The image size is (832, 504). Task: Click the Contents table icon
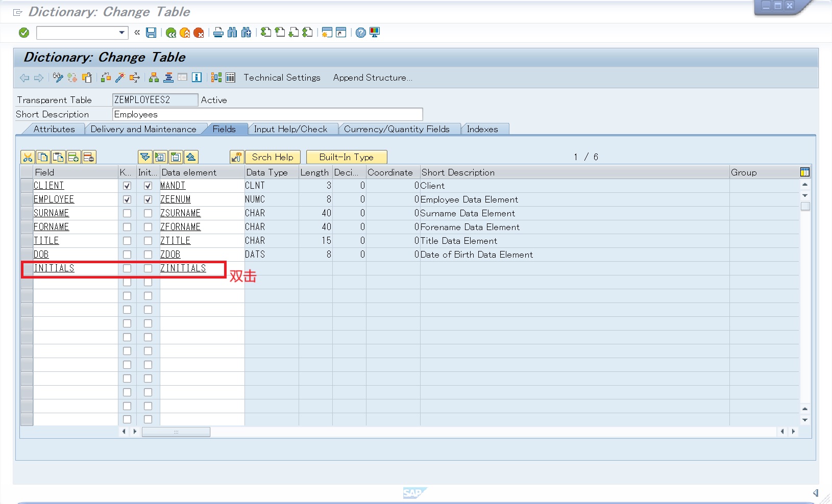pos(231,78)
